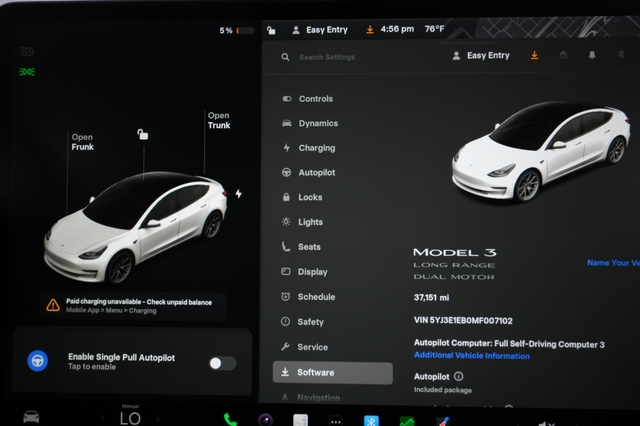The image size is (640, 426).
Task: Open the Trunk
Action: tap(219, 120)
